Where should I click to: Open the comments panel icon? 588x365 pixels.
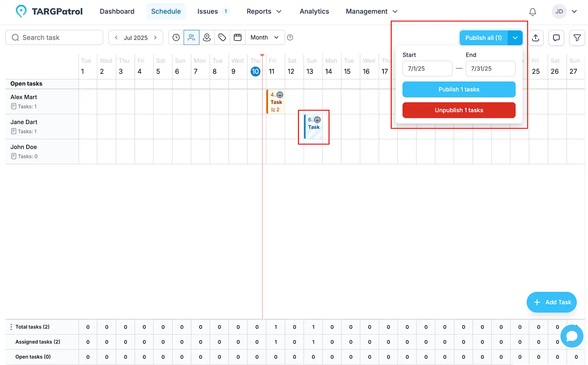tap(556, 38)
